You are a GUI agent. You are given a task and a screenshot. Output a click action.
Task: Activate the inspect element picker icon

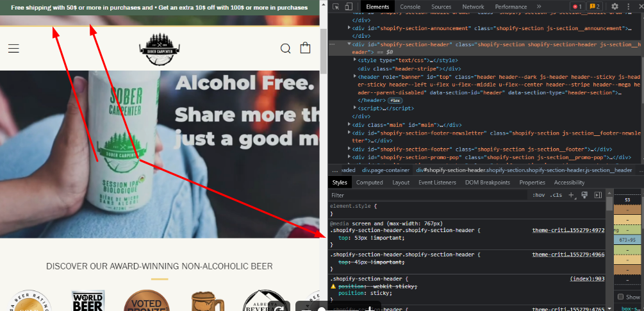(336, 6)
